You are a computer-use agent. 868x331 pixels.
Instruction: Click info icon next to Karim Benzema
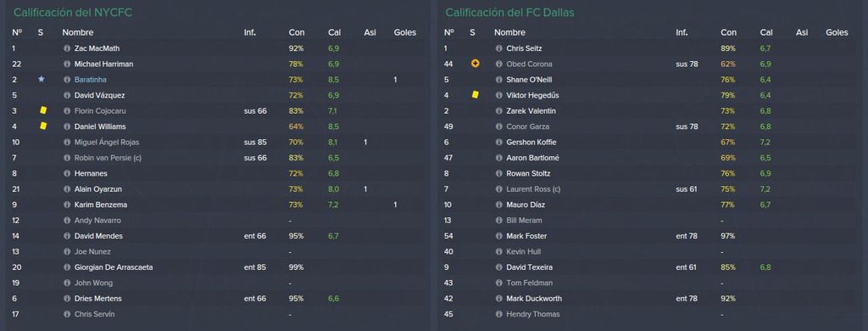[67, 205]
